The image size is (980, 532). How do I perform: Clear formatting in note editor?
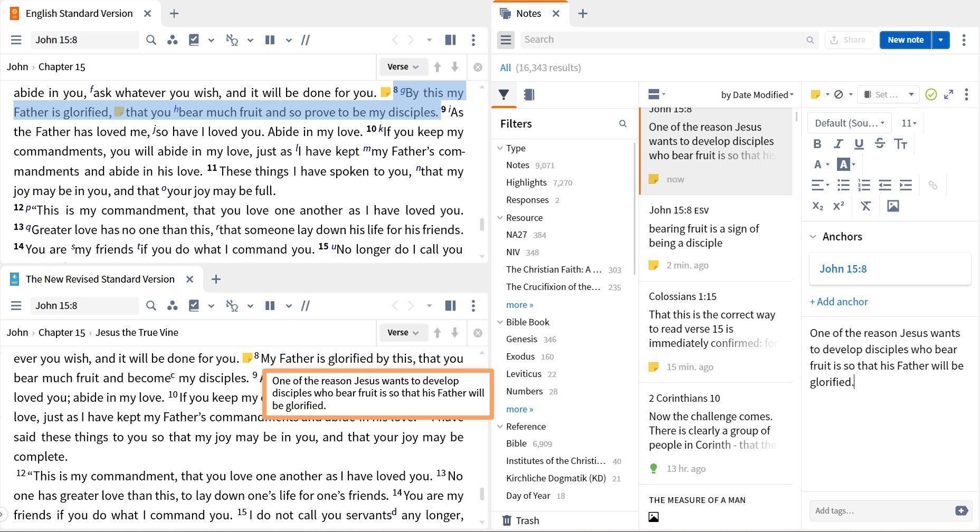[865, 206]
